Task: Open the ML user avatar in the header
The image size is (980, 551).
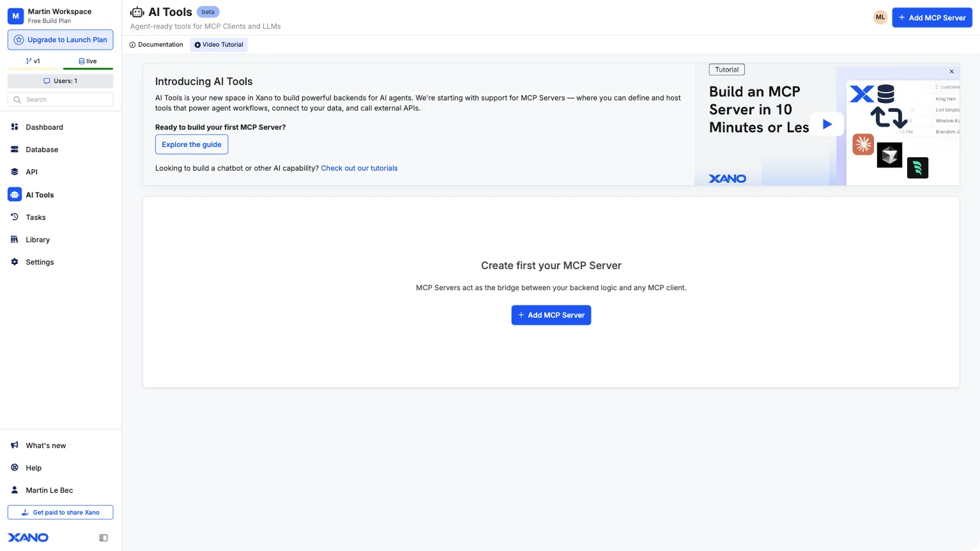Action: pos(880,17)
